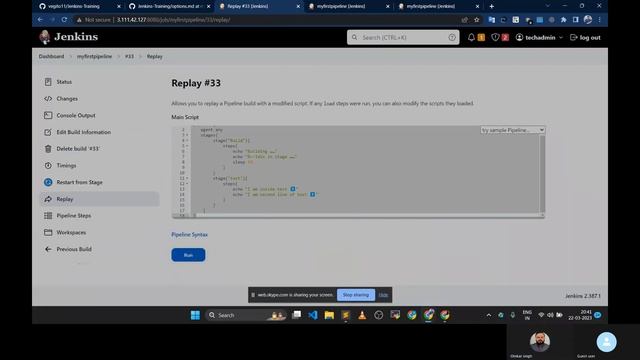Open the techadmin user menu

tap(539, 37)
